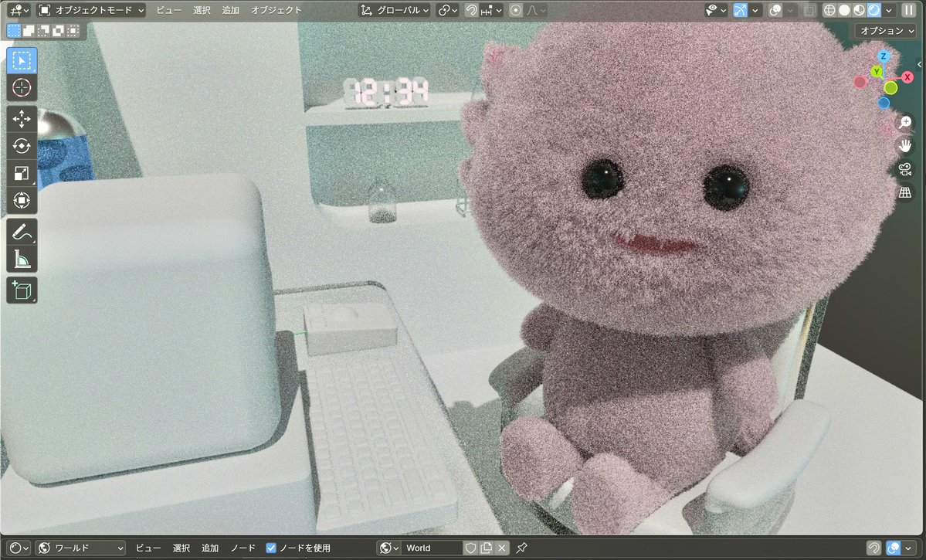
Task: Pause the viewport render preview
Action: [x=908, y=10]
